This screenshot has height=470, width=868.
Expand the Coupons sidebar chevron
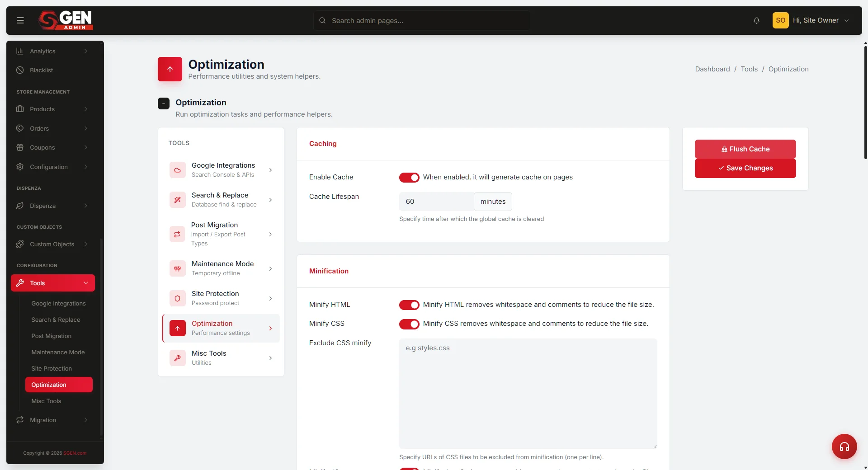tap(86, 147)
